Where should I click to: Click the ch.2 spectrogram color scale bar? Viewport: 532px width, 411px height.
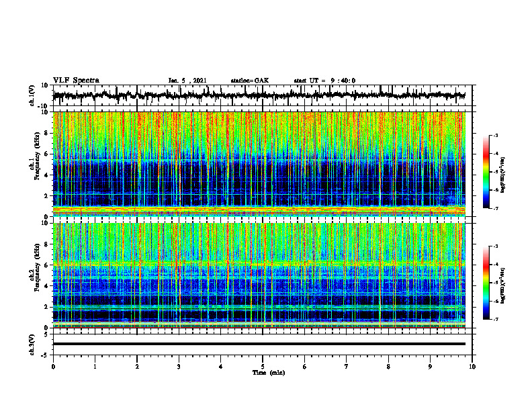486,283
